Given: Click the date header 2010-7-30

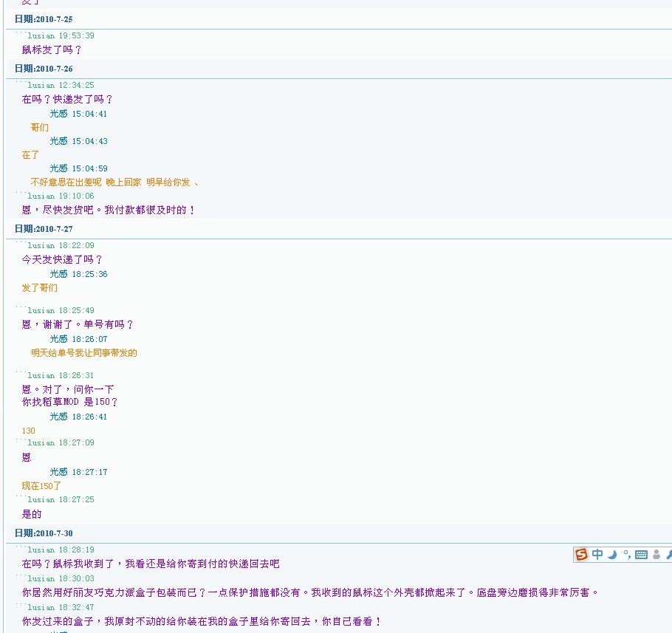Looking at the screenshot, I should click(x=44, y=533).
